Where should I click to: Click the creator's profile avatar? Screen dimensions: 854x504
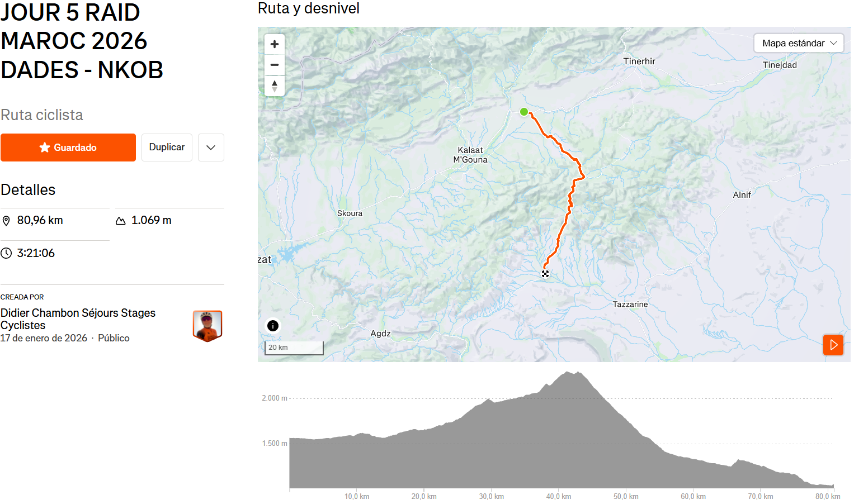(207, 325)
